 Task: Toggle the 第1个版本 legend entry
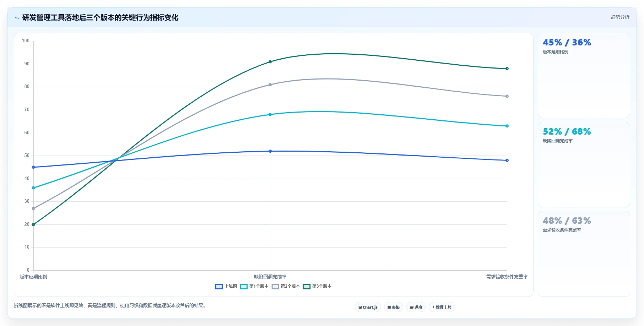pos(254,286)
